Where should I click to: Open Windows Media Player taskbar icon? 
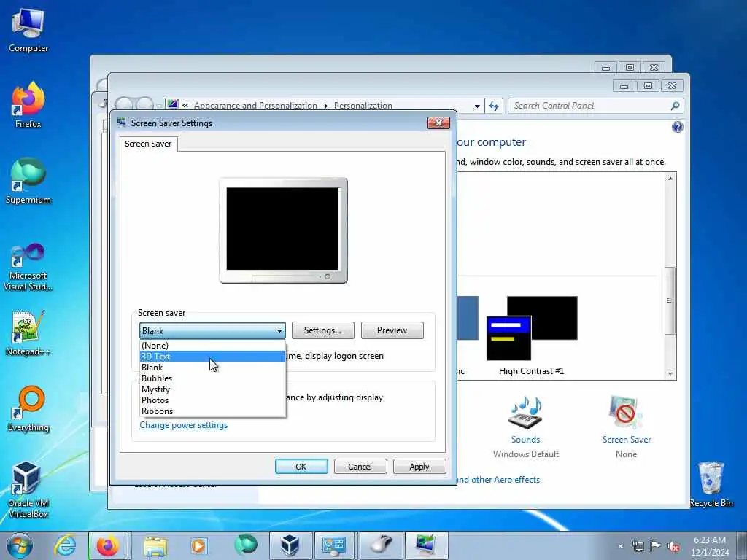pos(198,545)
